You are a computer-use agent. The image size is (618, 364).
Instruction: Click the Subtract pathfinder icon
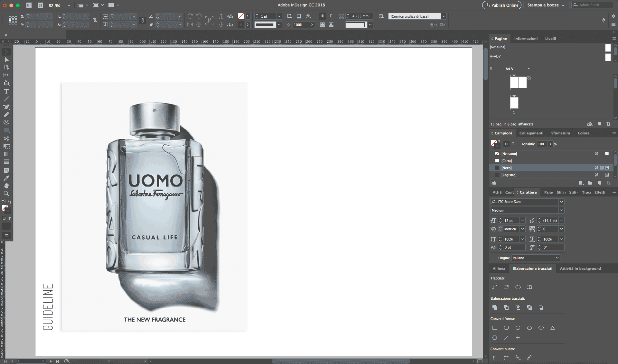506,307
